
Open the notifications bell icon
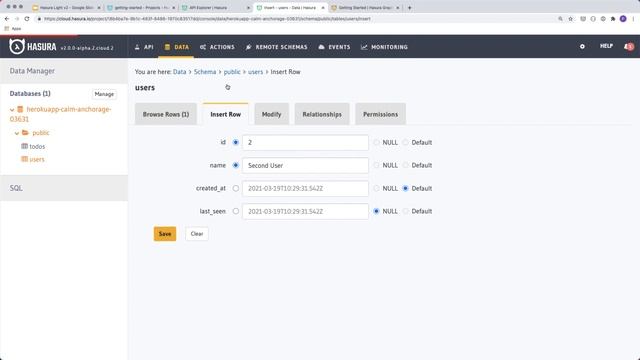629,47
